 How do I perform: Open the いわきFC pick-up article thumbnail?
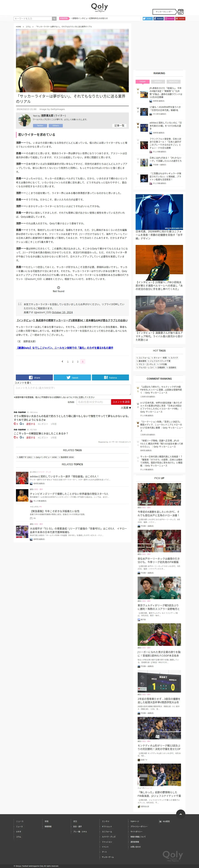coord(159,494)
